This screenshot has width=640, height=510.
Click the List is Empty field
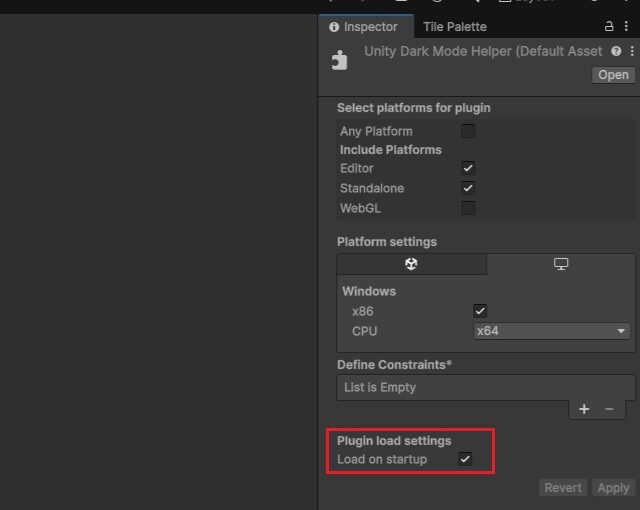pos(486,388)
